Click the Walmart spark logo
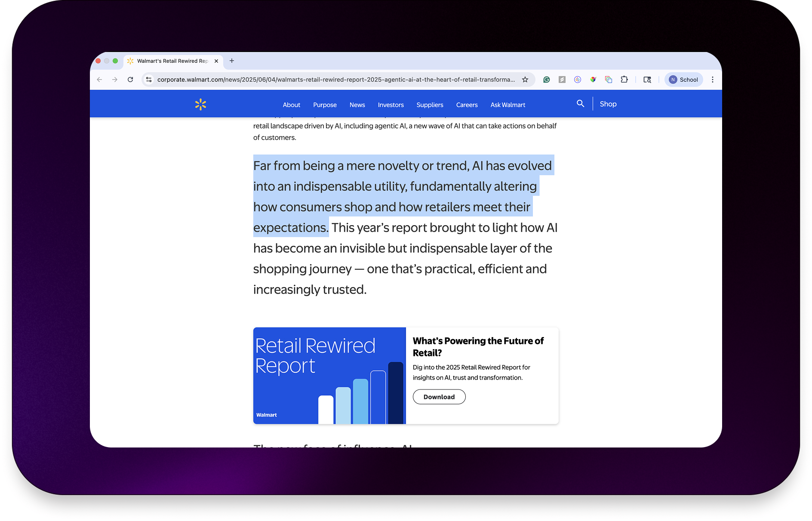Screen dimensions: 812x521 (x=200, y=104)
